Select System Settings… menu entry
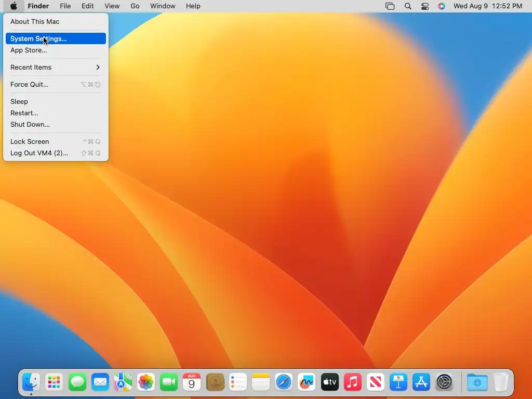532x399 pixels. click(x=56, y=38)
